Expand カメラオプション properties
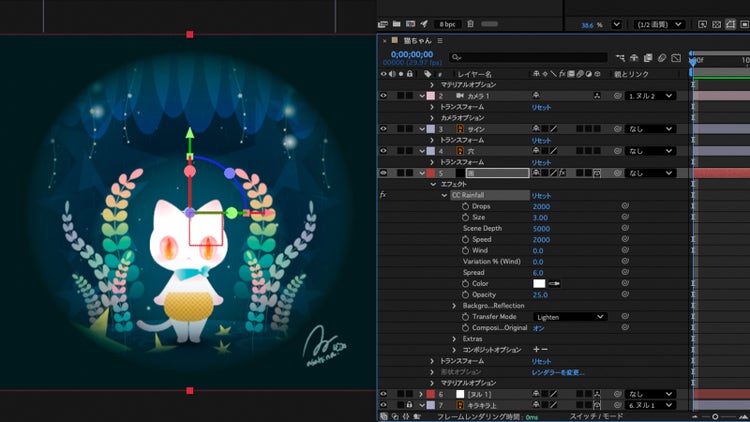 [432, 118]
